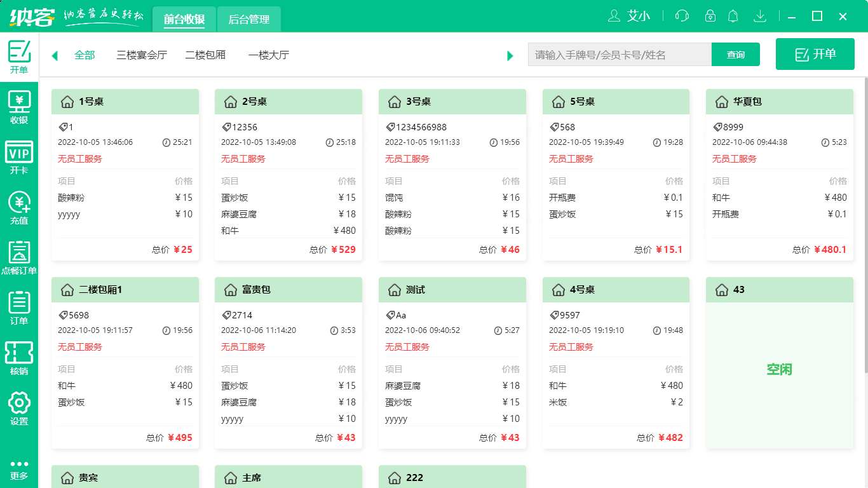Click the 艾小 username
This screenshot has width=868, height=488.
639,17
